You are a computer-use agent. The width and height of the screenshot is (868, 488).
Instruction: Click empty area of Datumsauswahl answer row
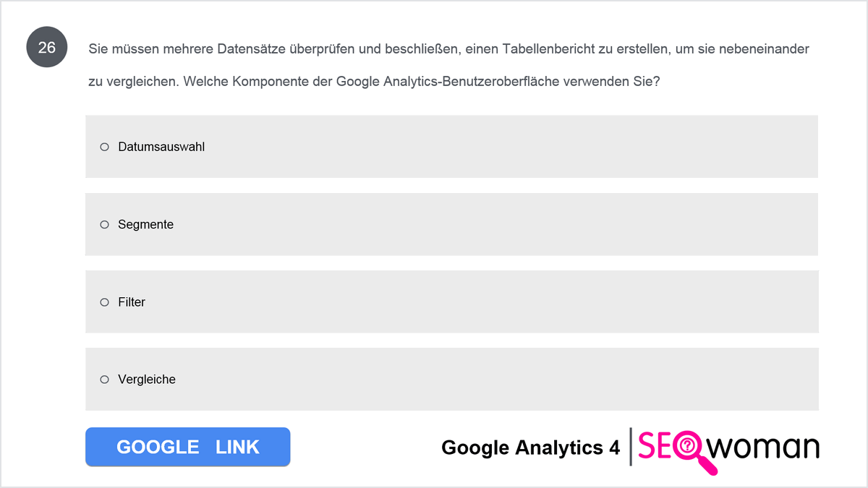pyautogui.click(x=506, y=147)
